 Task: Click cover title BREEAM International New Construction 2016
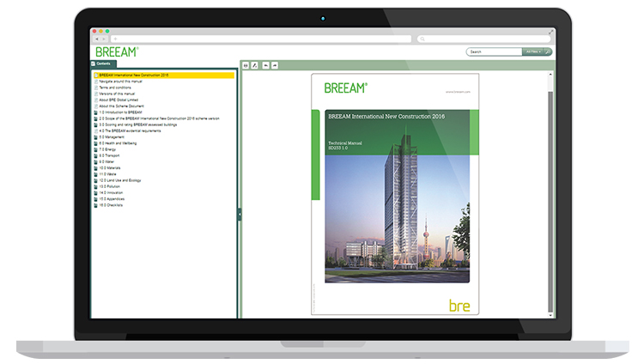coord(386,116)
